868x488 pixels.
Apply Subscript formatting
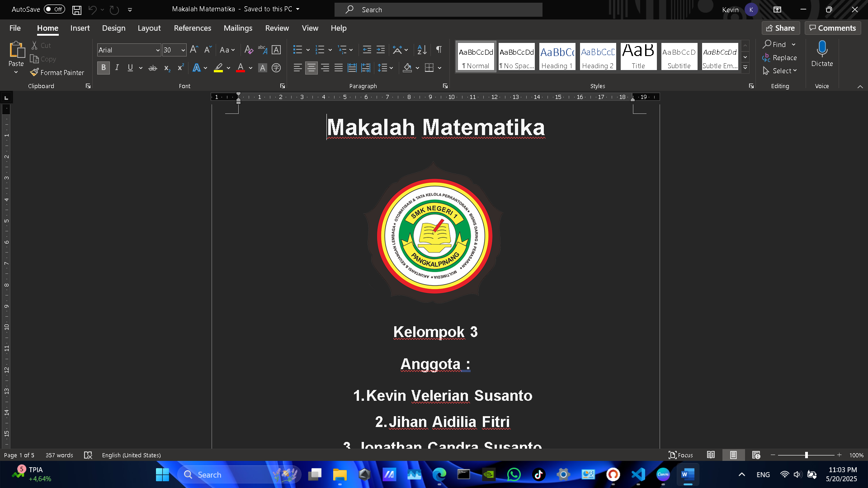coord(167,68)
